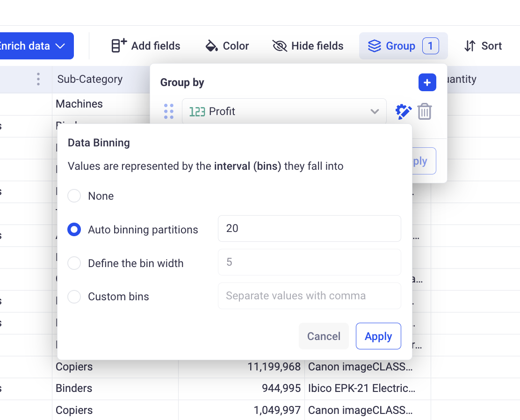The image size is (520, 420).
Task: Click the Sort arrows icon
Action: coord(469,46)
